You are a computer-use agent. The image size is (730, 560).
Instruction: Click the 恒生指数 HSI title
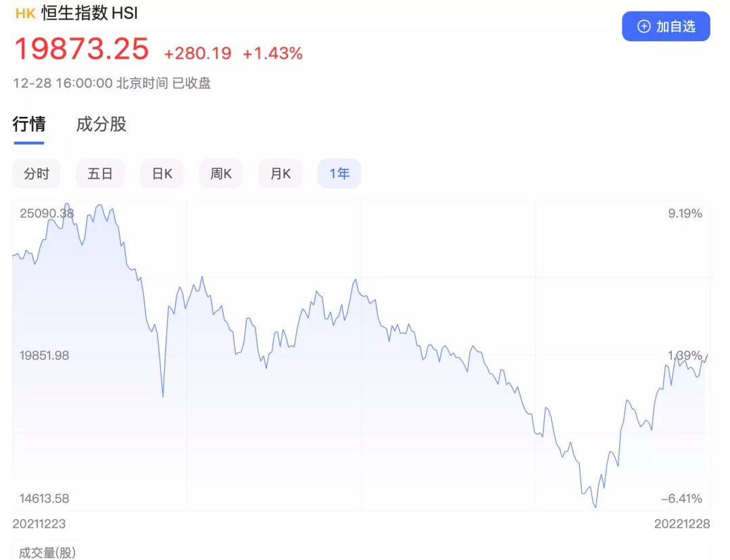click(x=89, y=13)
